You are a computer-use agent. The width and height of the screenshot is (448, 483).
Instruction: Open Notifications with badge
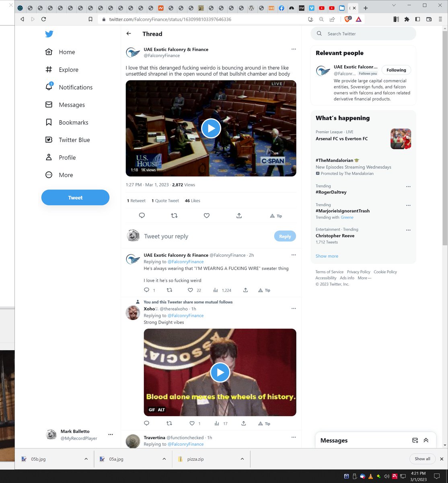[69, 87]
